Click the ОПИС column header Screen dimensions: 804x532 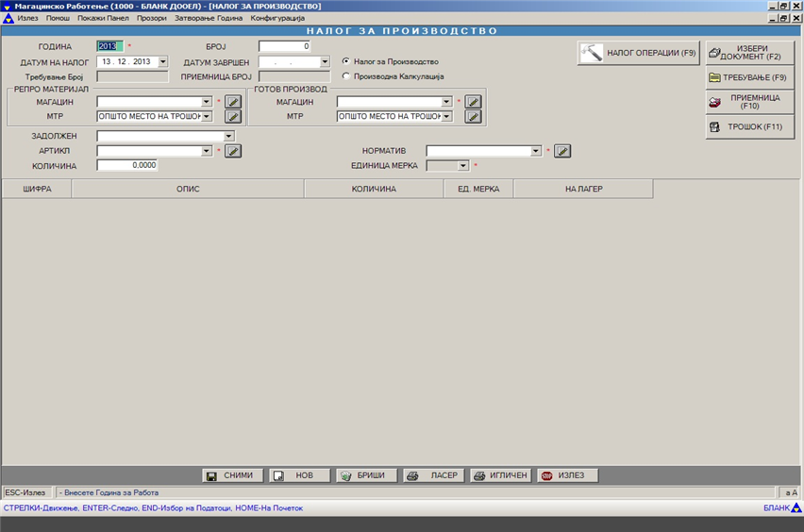[x=188, y=189]
